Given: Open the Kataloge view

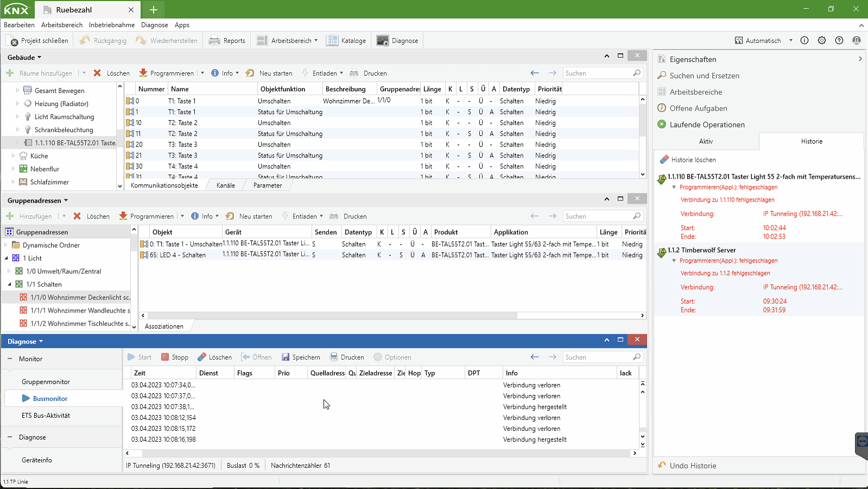Looking at the screenshot, I should click(x=346, y=41).
